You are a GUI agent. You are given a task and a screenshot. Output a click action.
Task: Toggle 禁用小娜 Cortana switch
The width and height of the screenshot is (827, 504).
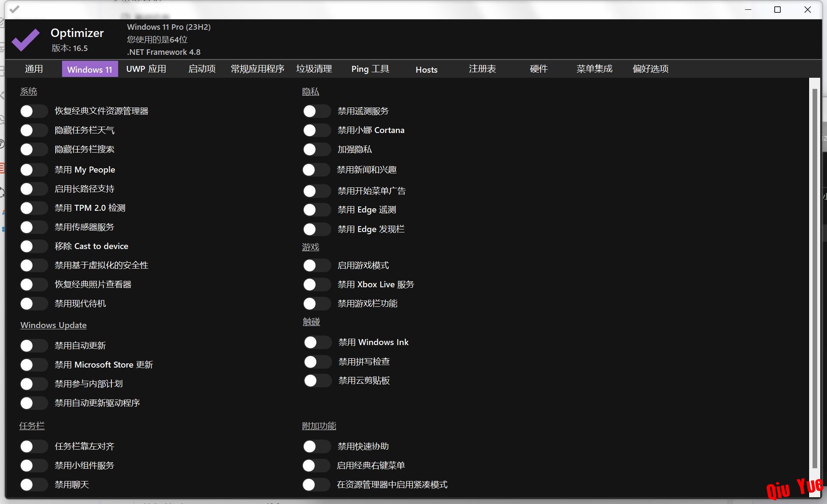point(317,130)
